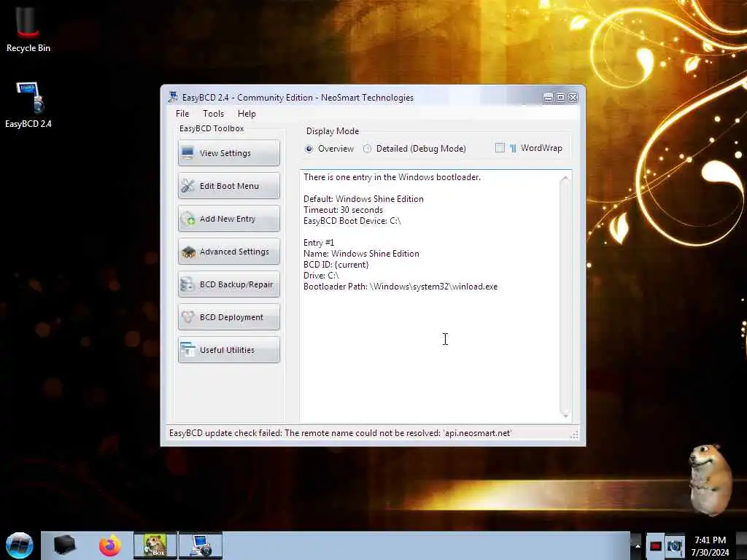Click the 'Name: Windows Shine Edition' line

(x=361, y=254)
